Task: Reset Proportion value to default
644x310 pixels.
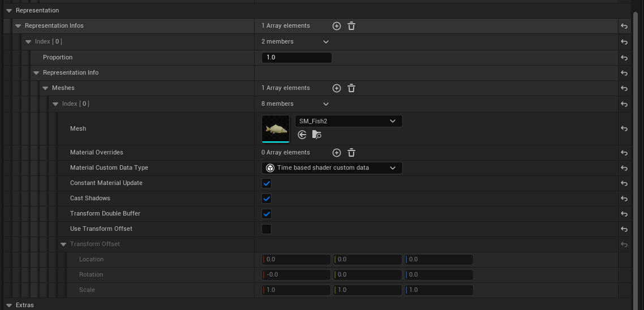Action: pos(624,58)
